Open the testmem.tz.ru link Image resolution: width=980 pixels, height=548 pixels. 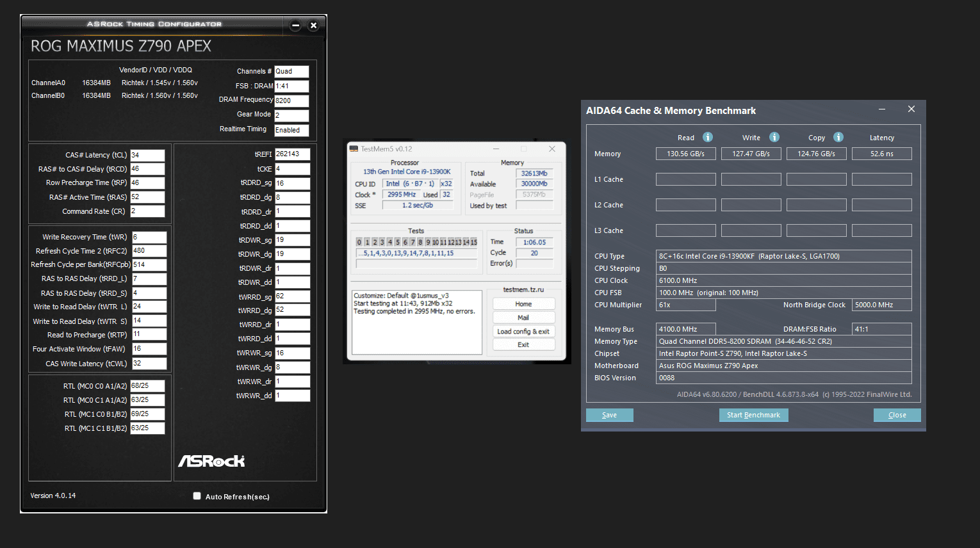point(523,289)
